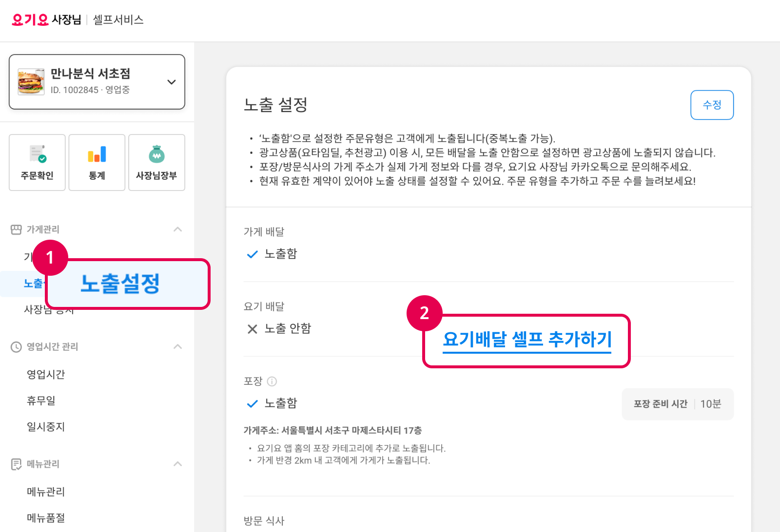
Task: Open the 셀프서비스 header link
Action: tap(118, 19)
